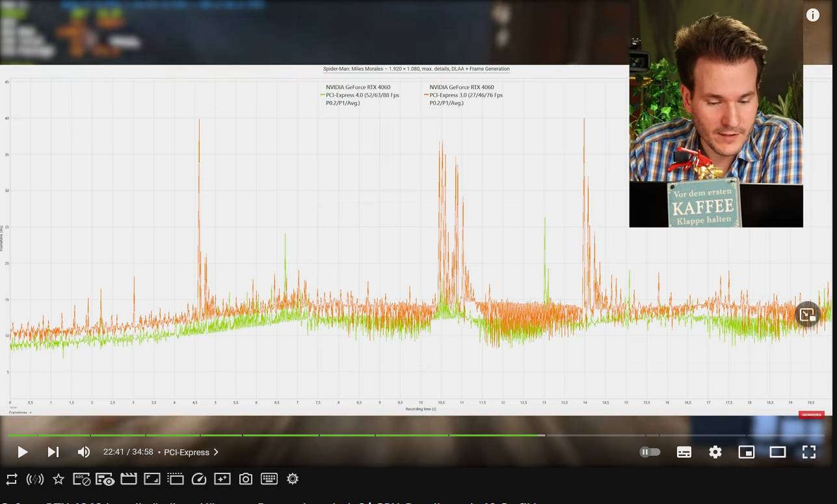
Task: Toggle the loop/repeat video icon
Action: pyautogui.click(x=12, y=479)
